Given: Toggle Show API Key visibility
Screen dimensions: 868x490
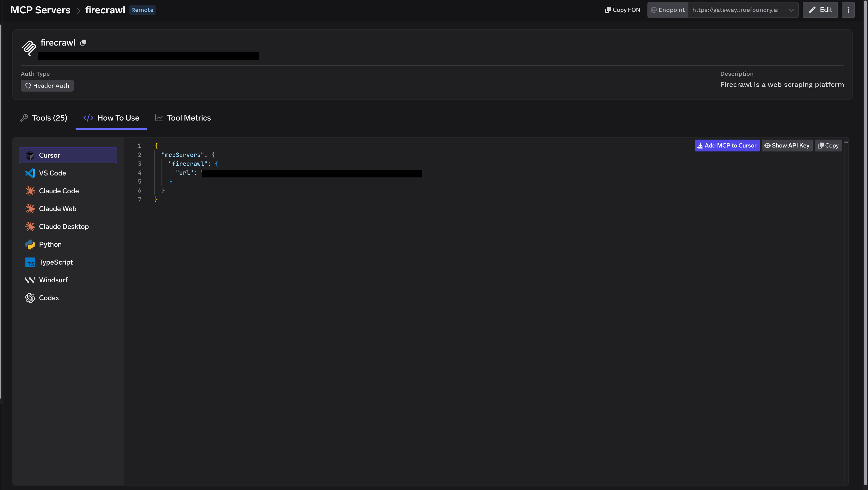Looking at the screenshot, I should click(787, 145).
